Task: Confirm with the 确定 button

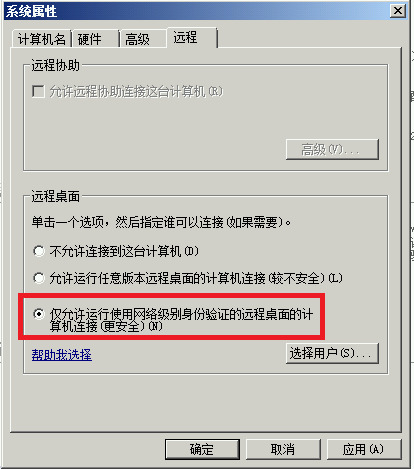Action: click(202, 449)
